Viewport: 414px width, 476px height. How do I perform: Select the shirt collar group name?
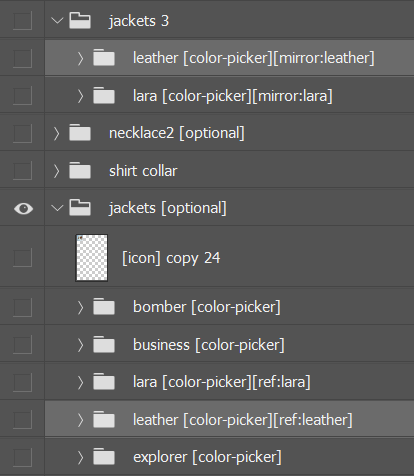143,171
